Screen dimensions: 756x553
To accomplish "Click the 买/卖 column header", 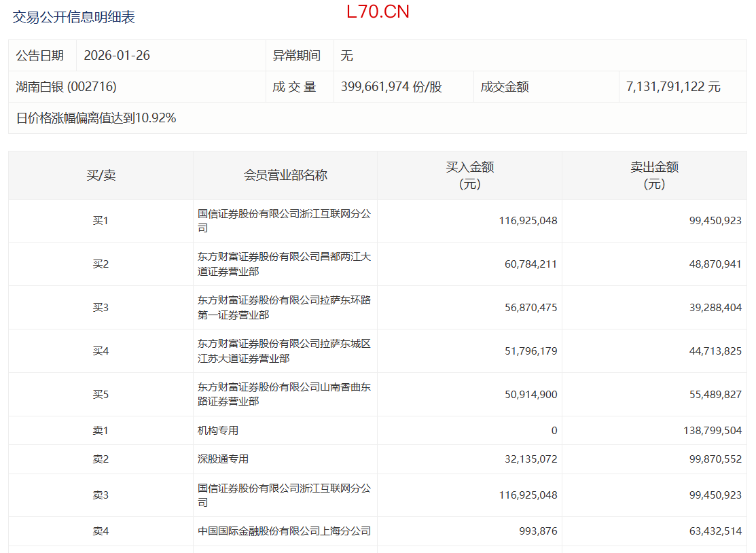I will [x=101, y=175].
